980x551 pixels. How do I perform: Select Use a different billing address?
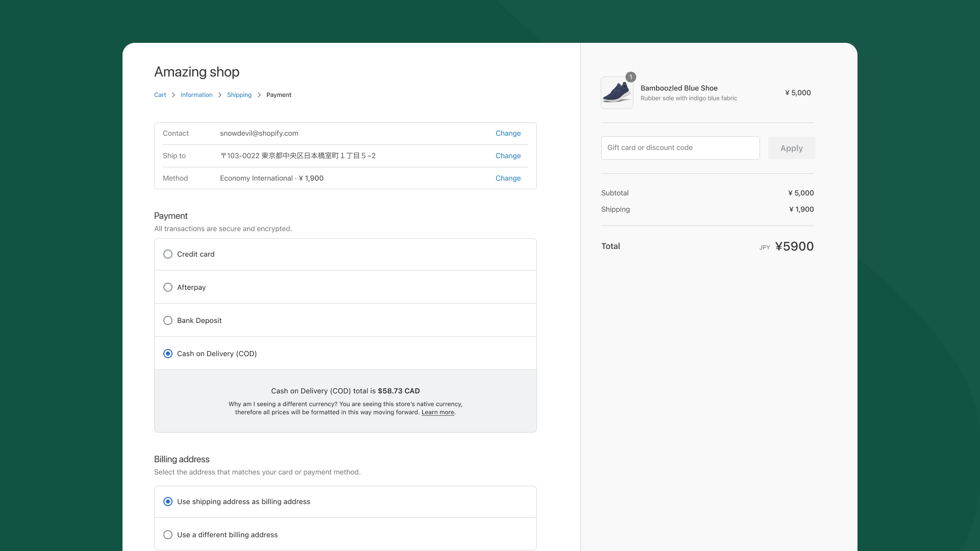[x=168, y=535]
